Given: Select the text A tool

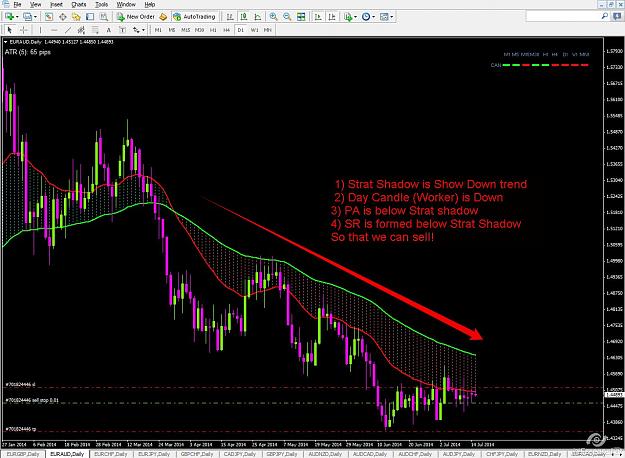Looking at the screenshot, I should pyautogui.click(x=108, y=30).
